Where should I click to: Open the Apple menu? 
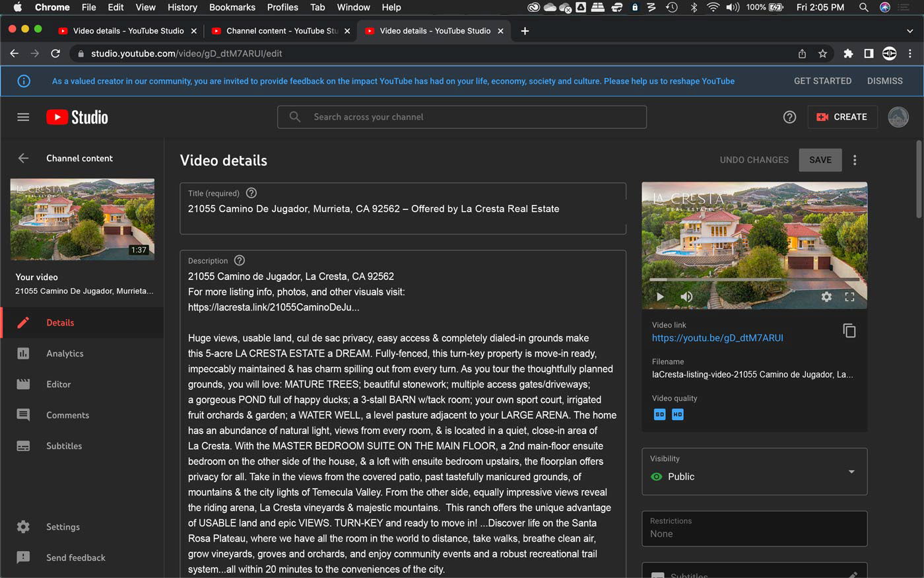coord(18,7)
